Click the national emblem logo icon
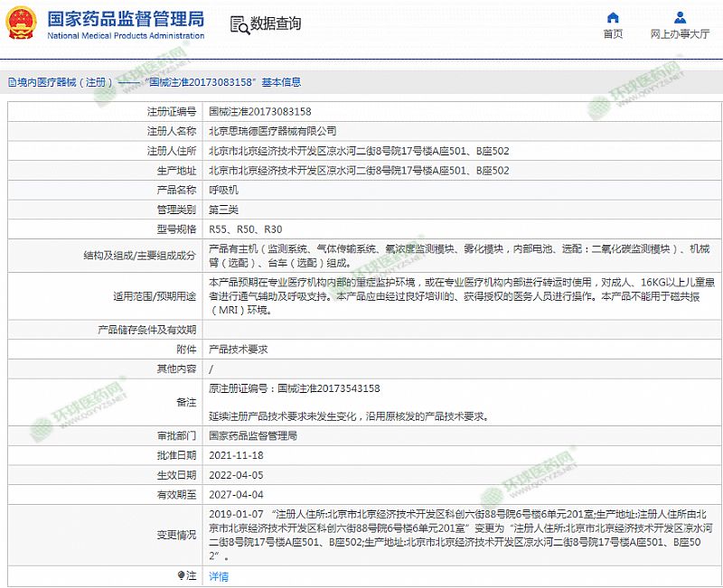The width and height of the screenshot is (723, 588). [23, 24]
